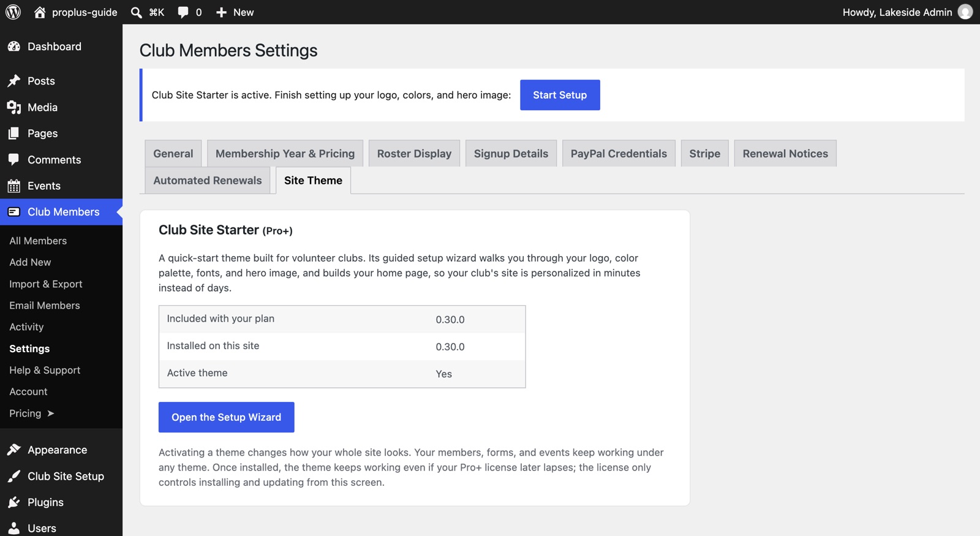View the Activity submenu page
Screen dimensions: 980x536
pos(26,327)
